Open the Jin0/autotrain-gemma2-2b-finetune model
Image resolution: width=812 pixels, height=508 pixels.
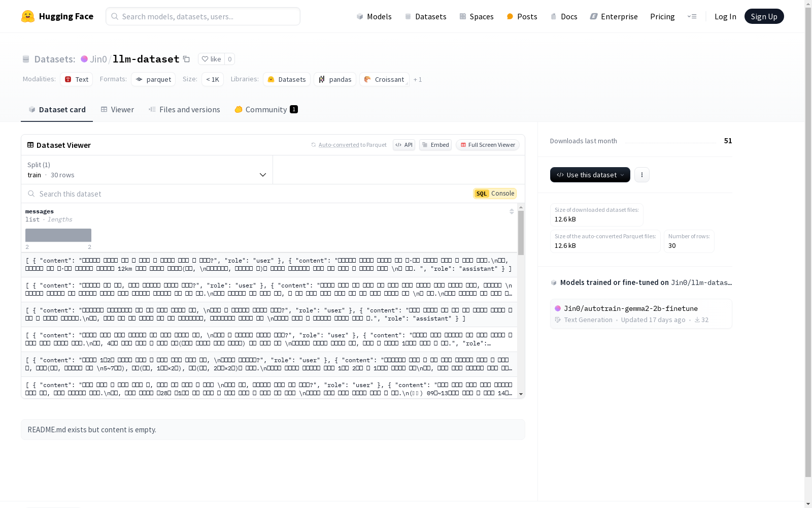pyautogui.click(x=641, y=313)
